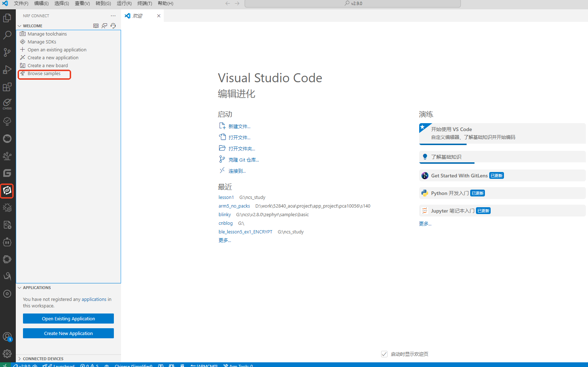
Task: Open the robot face activity bar icon
Action: 7,242
